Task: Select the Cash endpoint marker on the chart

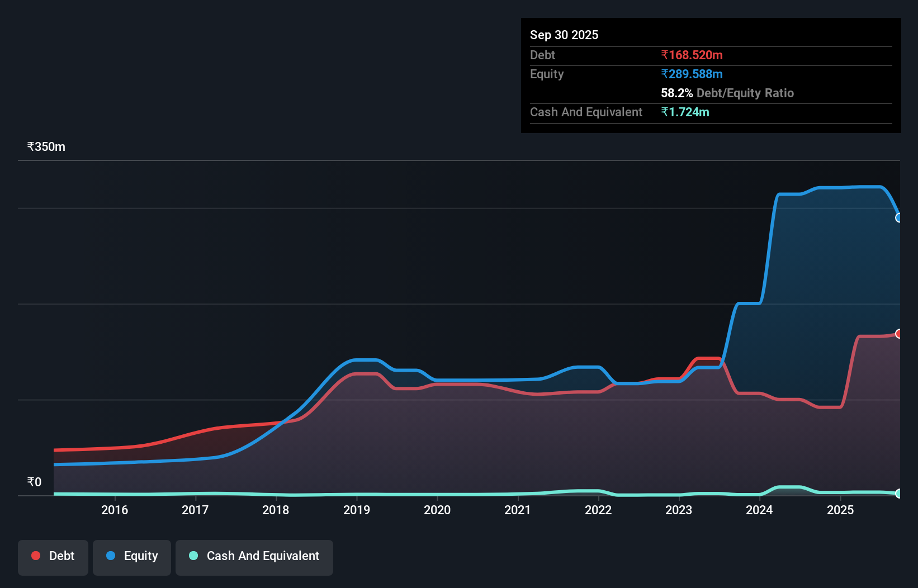Action: tap(898, 494)
